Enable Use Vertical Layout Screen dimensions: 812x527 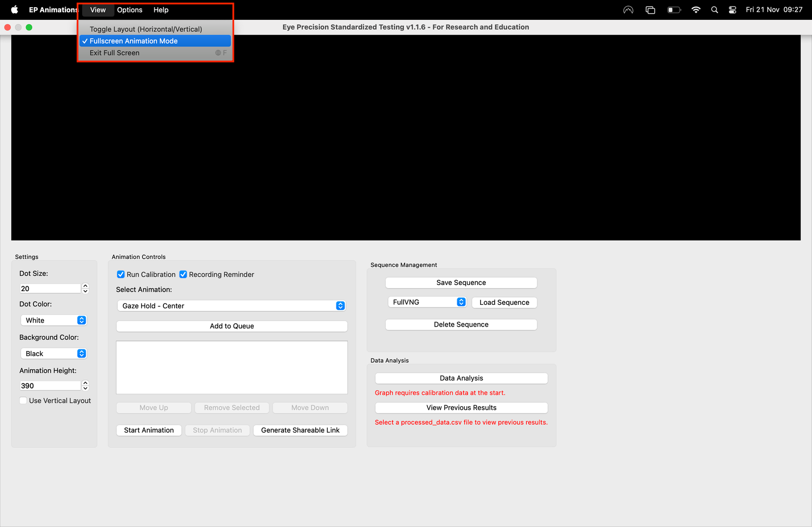coord(23,400)
